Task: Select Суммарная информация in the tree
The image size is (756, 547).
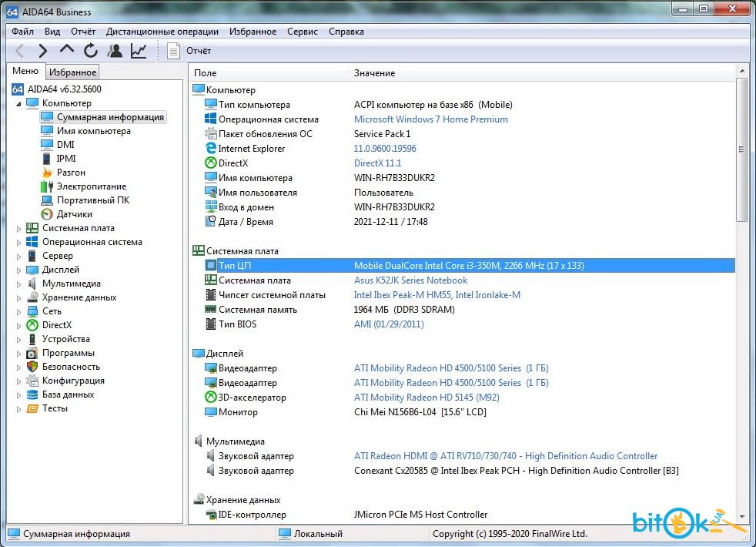Action: pyautogui.click(x=102, y=117)
